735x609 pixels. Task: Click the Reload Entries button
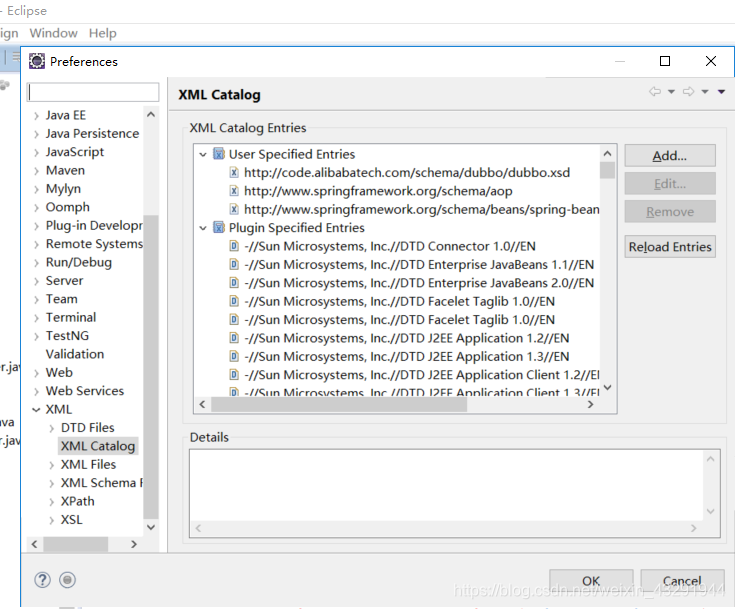670,247
